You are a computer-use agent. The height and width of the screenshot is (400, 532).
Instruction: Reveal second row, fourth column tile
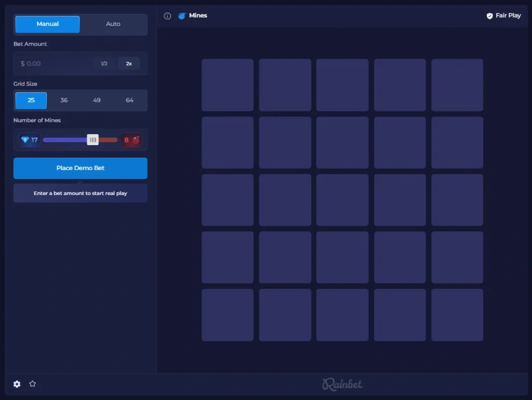tap(400, 143)
